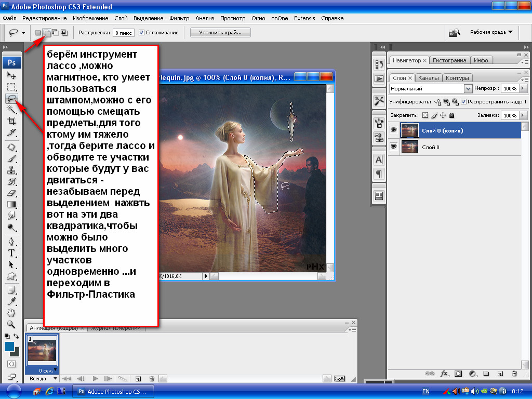
Task: Duplicate selected animation frame
Action: [x=138, y=379]
